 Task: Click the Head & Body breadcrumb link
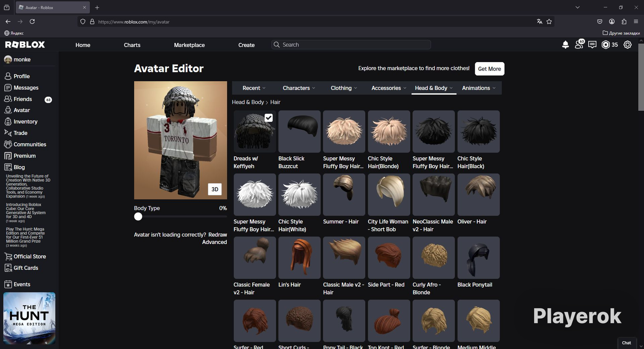[248, 102]
